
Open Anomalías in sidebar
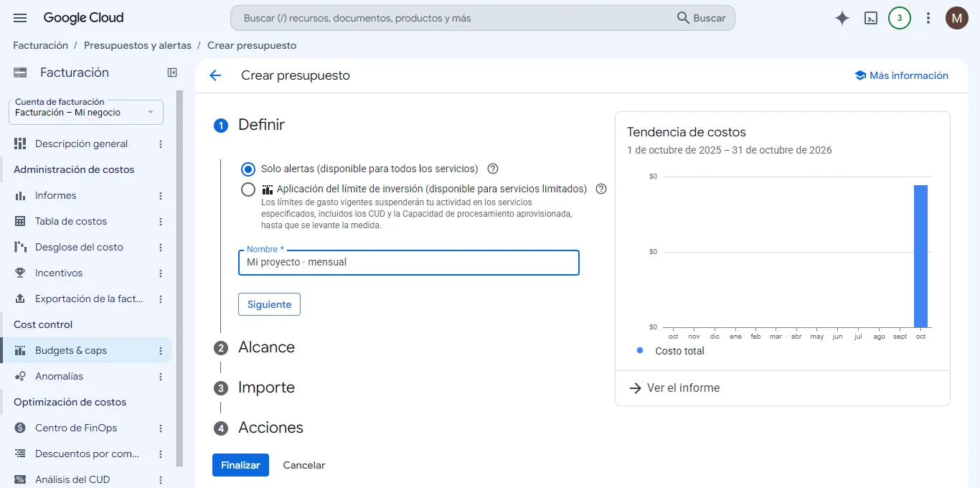[x=59, y=376]
